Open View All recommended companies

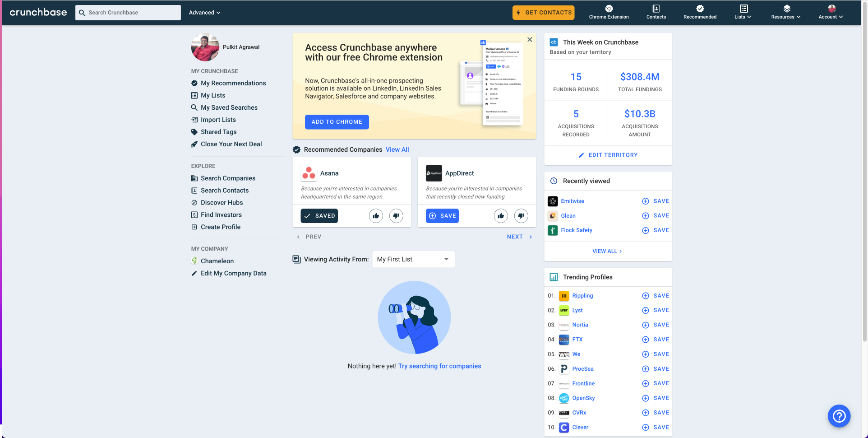[397, 149]
